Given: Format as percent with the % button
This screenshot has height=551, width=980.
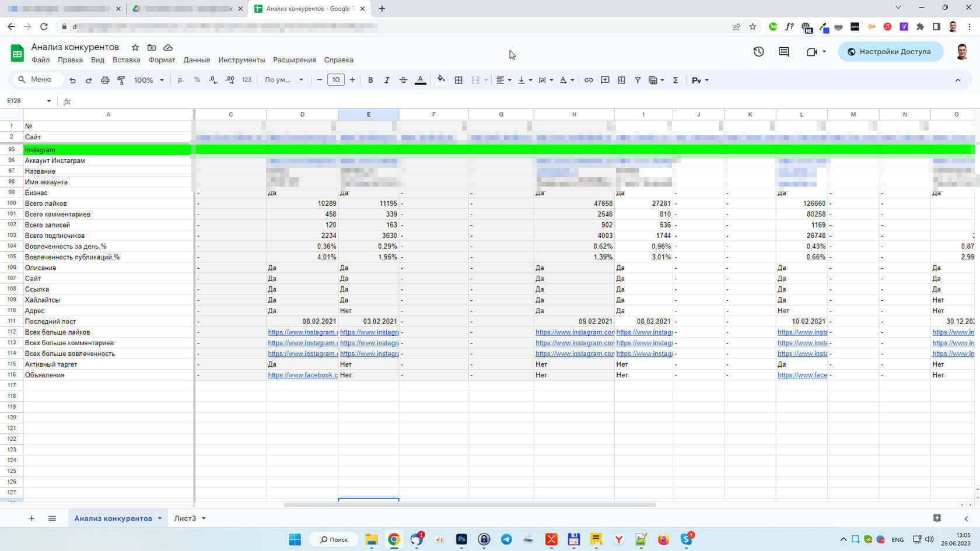Looking at the screenshot, I should pyautogui.click(x=197, y=80).
